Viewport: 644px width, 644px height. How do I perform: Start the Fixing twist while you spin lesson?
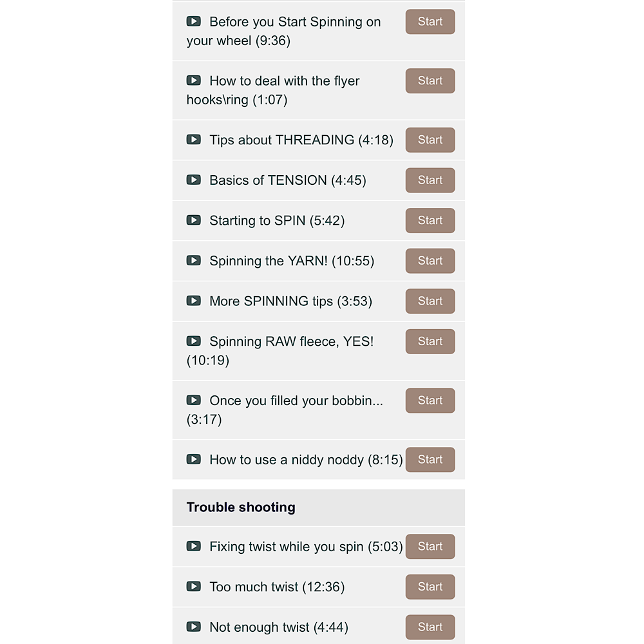pyautogui.click(x=430, y=547)
